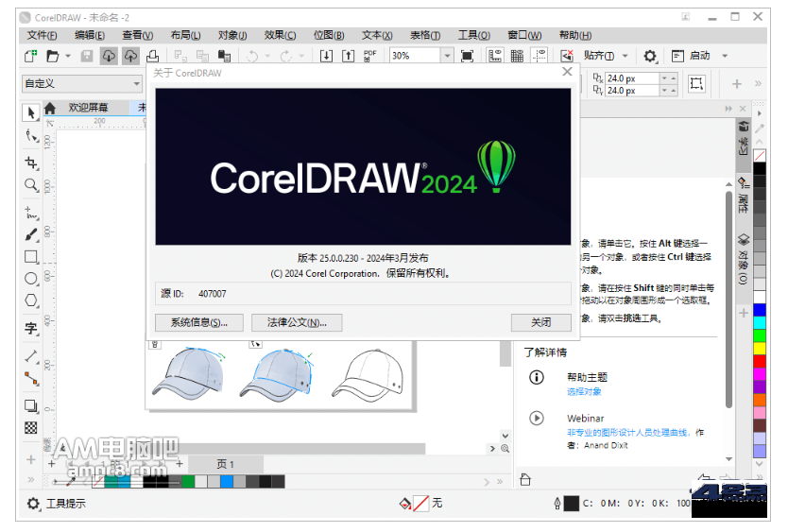Viewport: 788px width, 532px height.
Task: Click the 系统信息(S)... button
Action: coord(199,323)
